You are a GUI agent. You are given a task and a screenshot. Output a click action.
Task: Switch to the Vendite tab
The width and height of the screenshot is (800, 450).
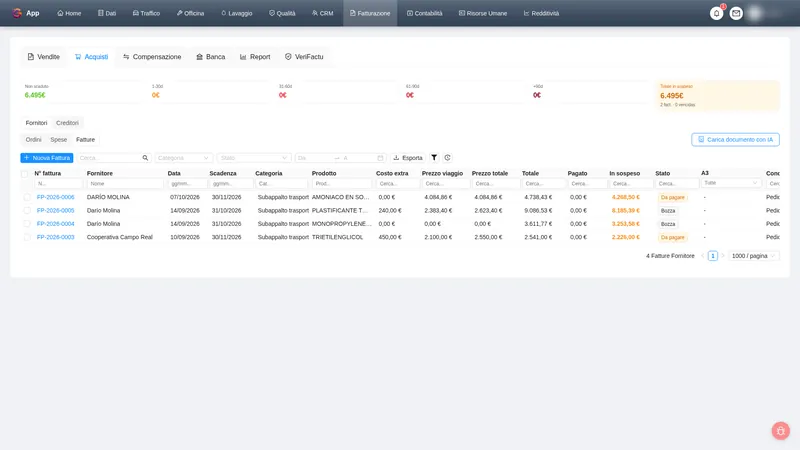coord(44,57)
